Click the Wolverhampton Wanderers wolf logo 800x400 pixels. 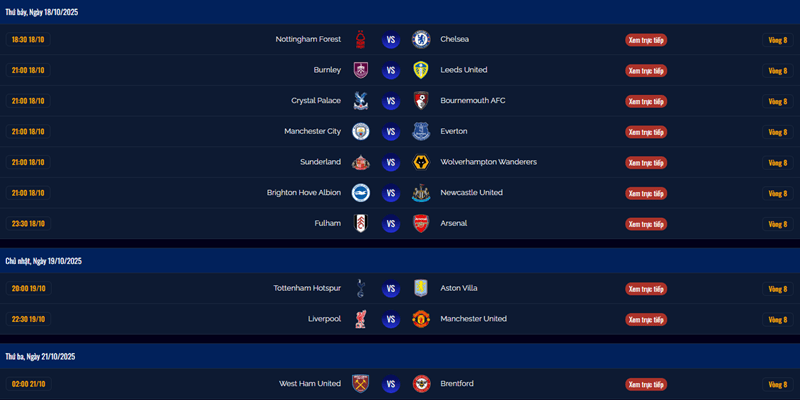(x=421, y=162)
